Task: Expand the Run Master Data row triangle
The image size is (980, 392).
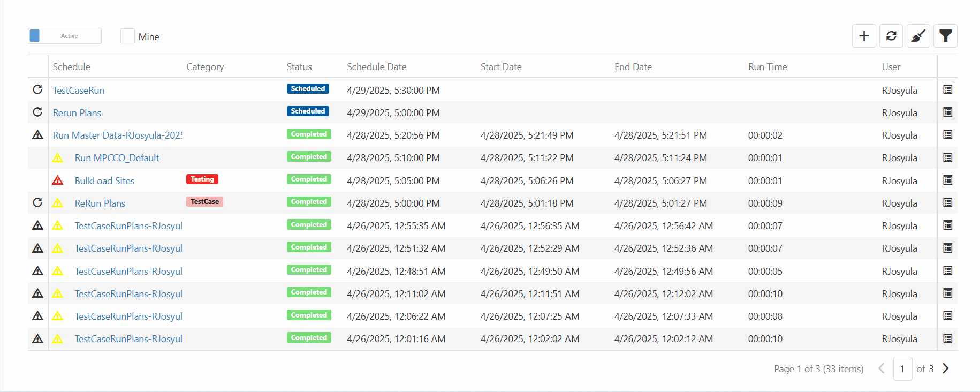Action: point(37,135)
